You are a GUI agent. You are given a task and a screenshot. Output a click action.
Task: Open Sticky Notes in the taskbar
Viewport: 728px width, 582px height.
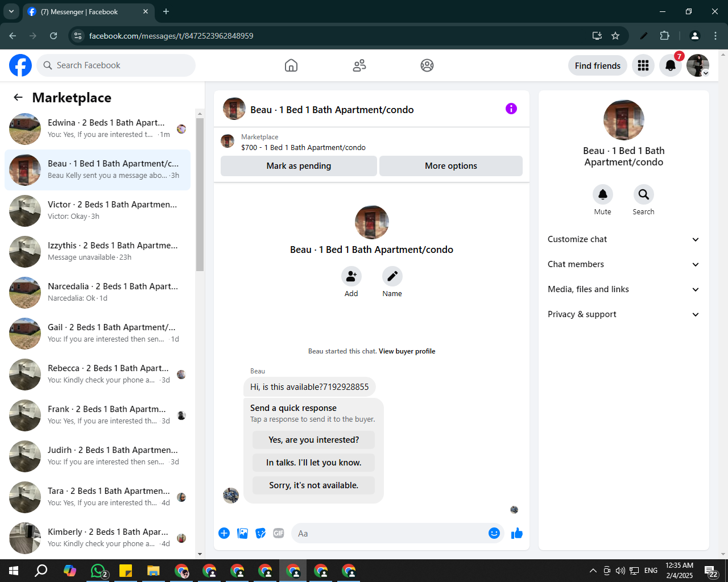(x=126, y=571)
